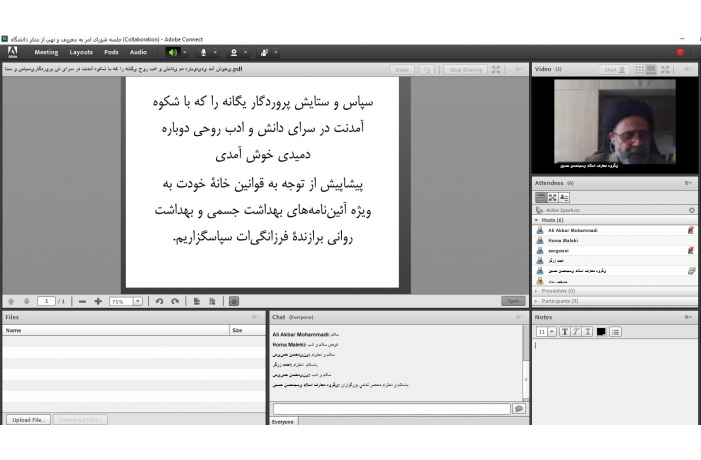Open the Video pod options menu
Image resolution: width=701 pixels, height=460 pixels.
(688, 69)
